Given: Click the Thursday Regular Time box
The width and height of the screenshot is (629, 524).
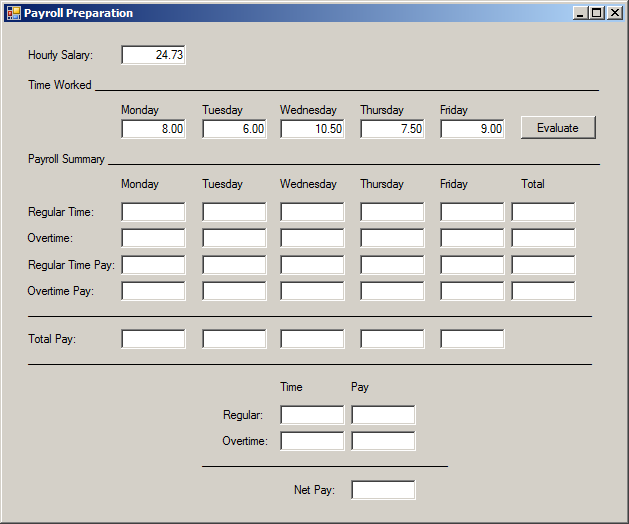Looking at the screenshot, I should click(392, 212).
